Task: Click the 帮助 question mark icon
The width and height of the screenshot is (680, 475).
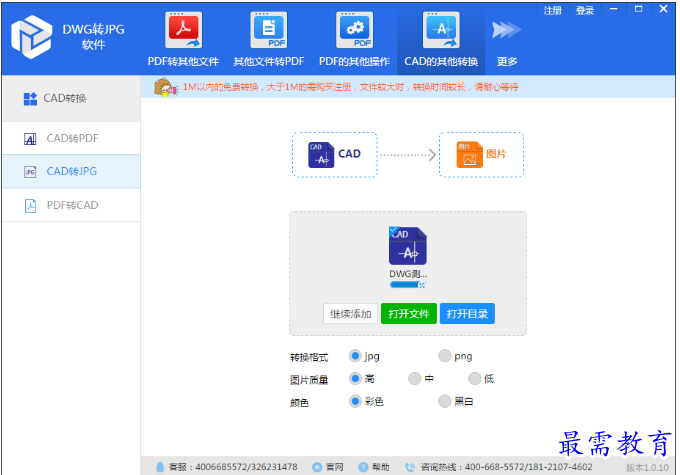Action: (x=363, y=467)
